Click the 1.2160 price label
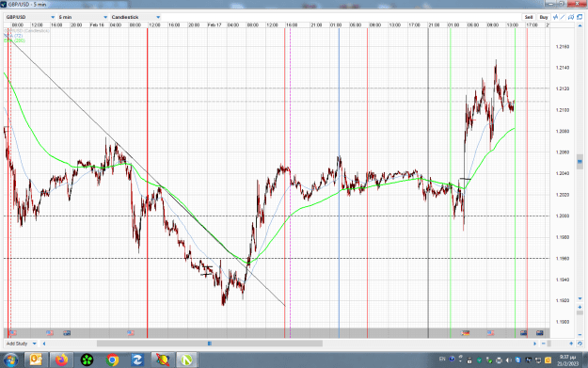 pyautogui.click(x=562, y=47)
